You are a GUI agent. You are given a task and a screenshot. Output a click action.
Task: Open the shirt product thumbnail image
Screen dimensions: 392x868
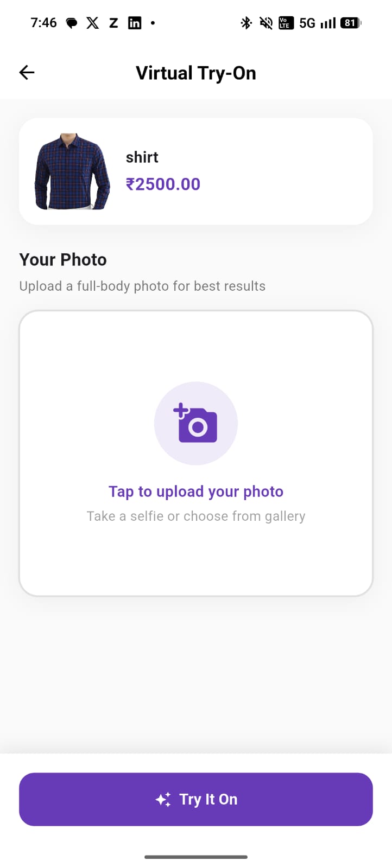(72, 171)
